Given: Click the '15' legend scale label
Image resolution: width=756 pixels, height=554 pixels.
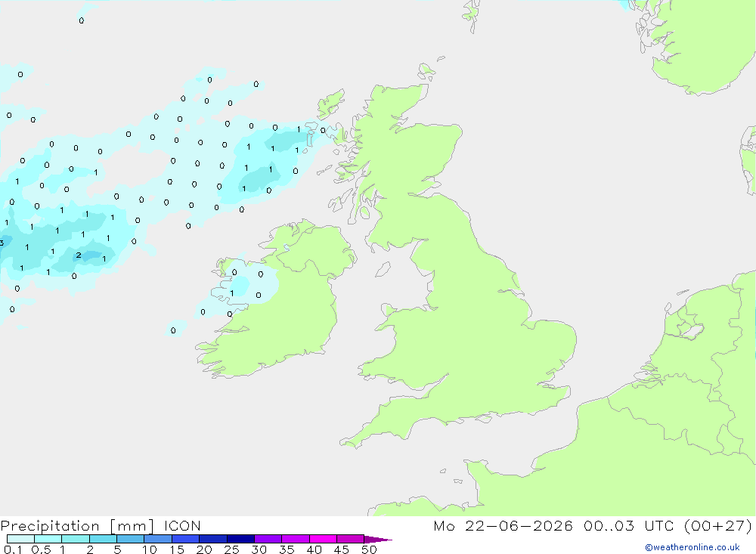Looking at the screenshot, I should (177, 549).
